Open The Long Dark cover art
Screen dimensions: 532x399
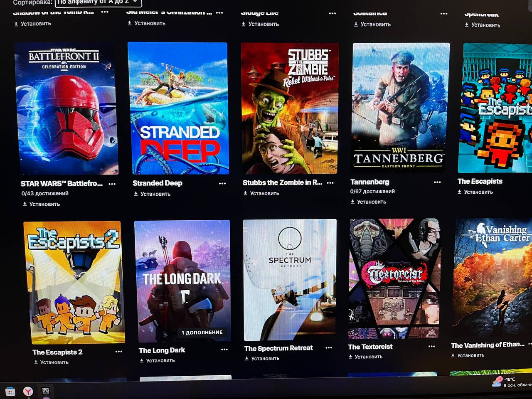(183, 281)
